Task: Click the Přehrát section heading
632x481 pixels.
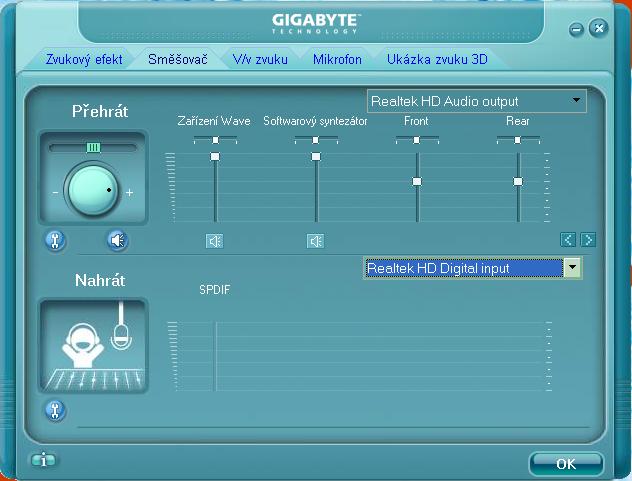Action: click(x=100, y=111)
